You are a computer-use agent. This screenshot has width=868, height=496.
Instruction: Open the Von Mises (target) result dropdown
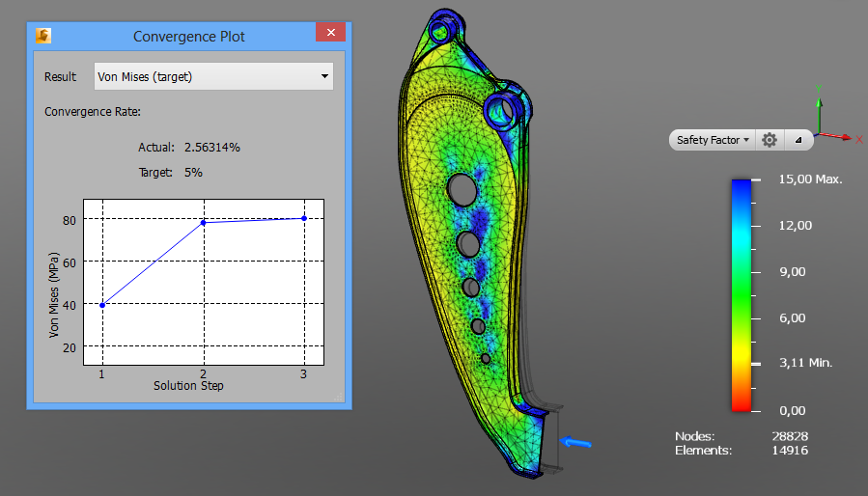tap(213, 76)
